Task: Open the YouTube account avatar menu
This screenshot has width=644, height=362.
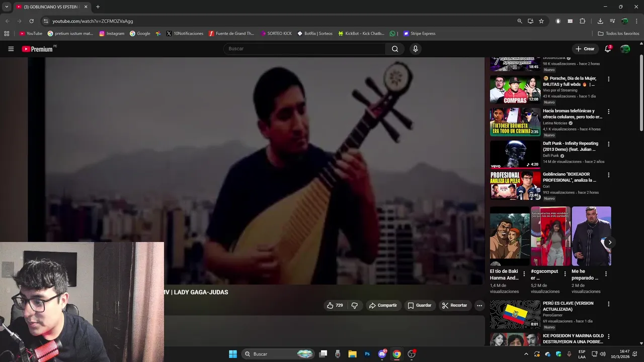Action: [625, 49]
